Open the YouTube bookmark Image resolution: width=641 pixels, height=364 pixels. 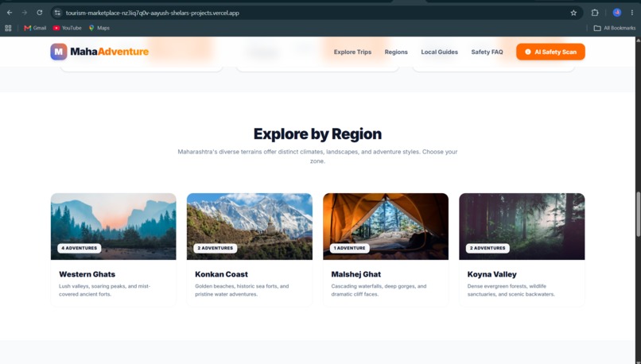coord(68,28)
